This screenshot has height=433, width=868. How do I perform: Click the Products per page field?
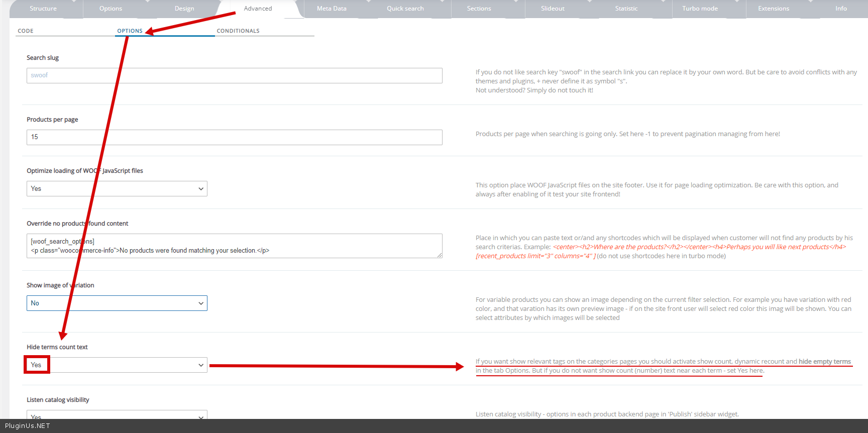coord(234,137)
